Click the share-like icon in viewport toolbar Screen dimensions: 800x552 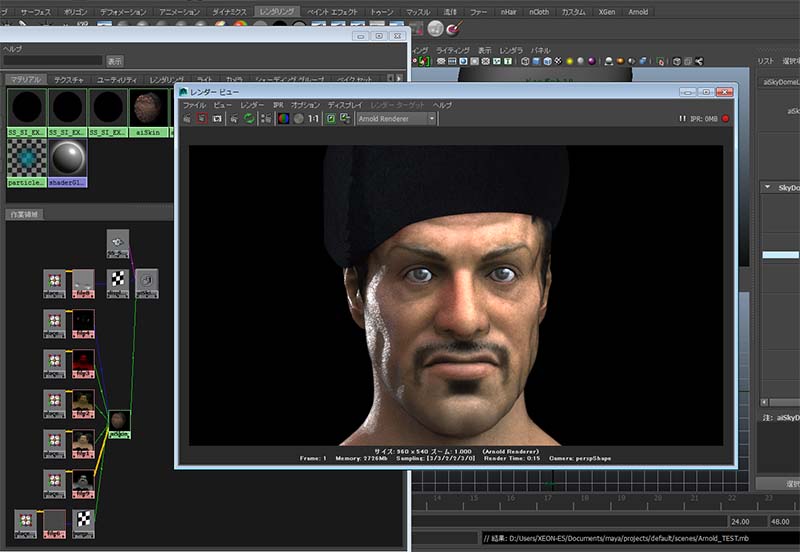pyautogui.click(x=699, y=61)
